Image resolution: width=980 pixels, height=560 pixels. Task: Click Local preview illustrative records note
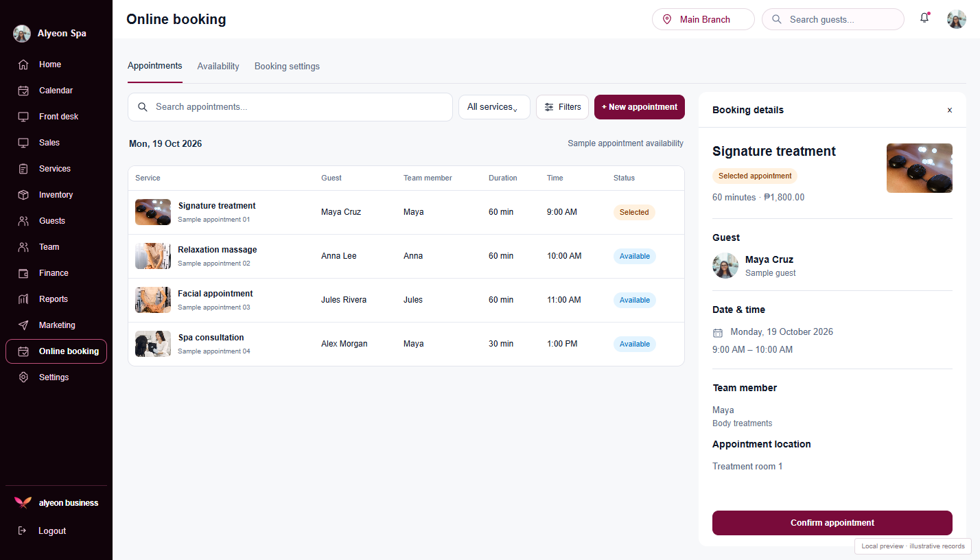click(x=913, y=546)
